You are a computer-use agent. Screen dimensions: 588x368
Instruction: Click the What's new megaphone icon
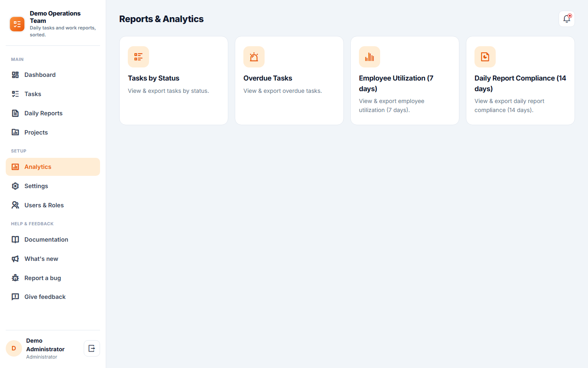point(16,259)
